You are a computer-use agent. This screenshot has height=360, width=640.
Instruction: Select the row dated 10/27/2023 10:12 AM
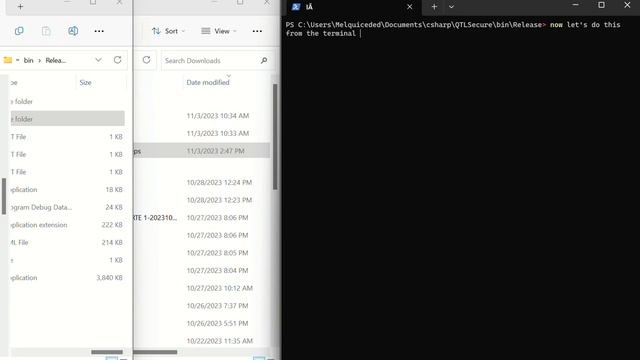coord(202,288)
